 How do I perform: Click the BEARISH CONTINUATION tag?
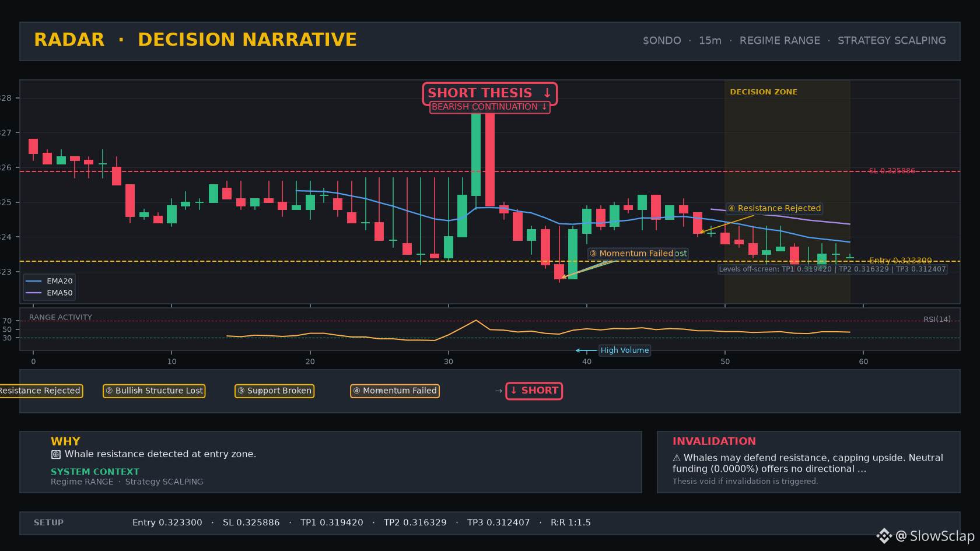489,107
